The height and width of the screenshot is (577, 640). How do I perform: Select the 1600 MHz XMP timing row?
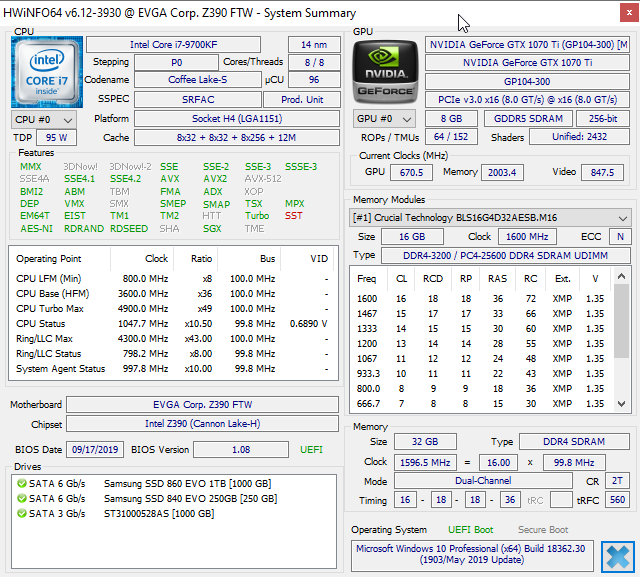click(x=480, y=298)
